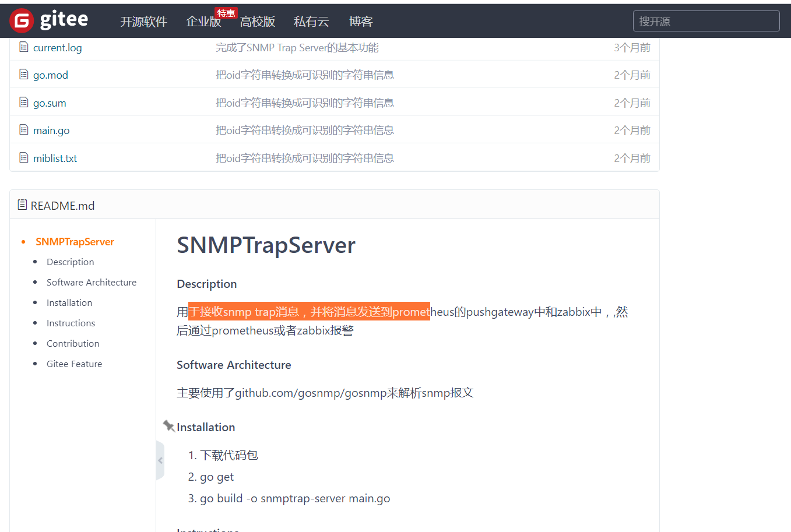
Task: Click the main.go file icon
Action: [24, 130]
